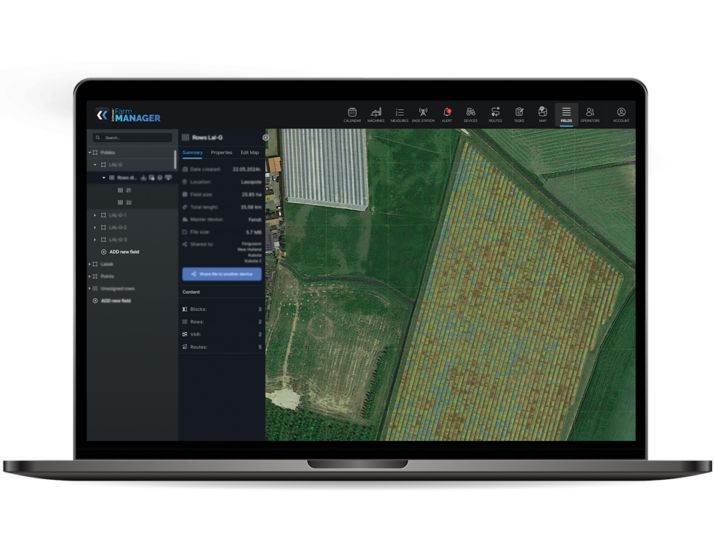
Task: Click the tree panel vertical scrollbar
Action: (x=175, y=159)
